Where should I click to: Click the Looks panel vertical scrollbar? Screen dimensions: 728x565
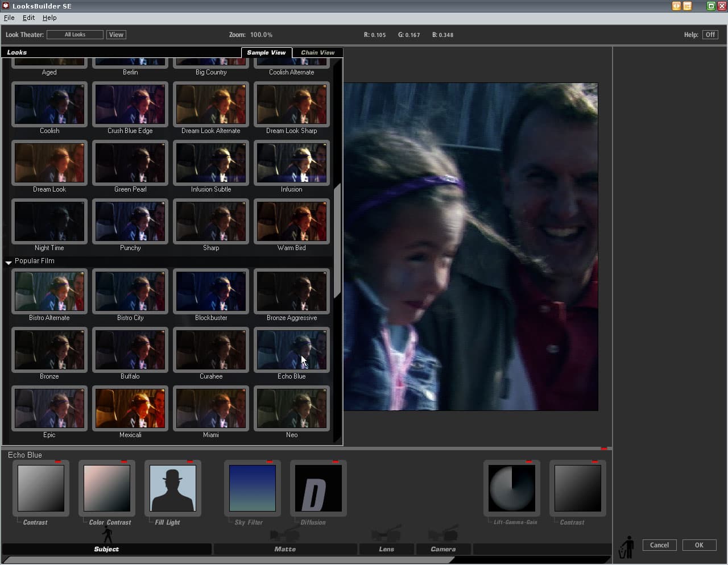point(337,240)
